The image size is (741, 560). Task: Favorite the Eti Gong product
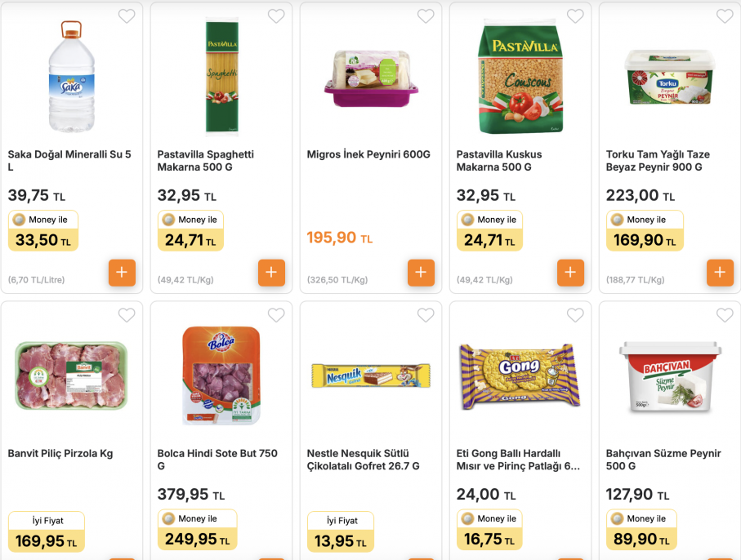[x=575, y=315]
